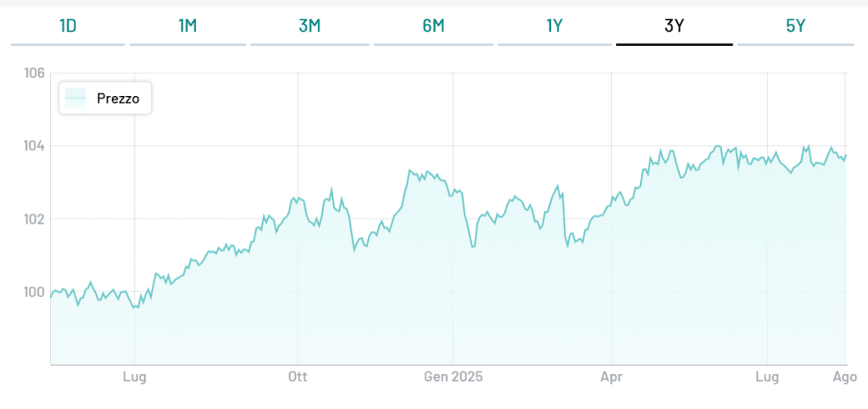Switch to the 5Y range tab

[x=795, y=26]
